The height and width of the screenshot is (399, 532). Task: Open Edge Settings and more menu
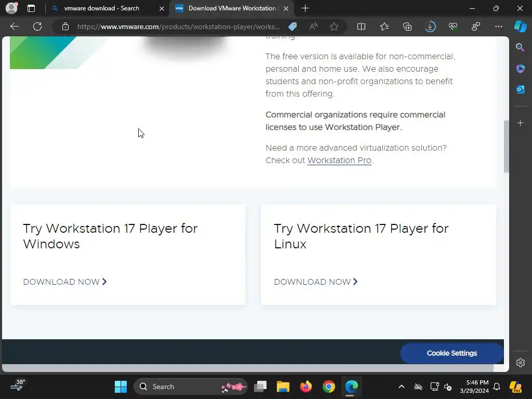coord(499,26)
